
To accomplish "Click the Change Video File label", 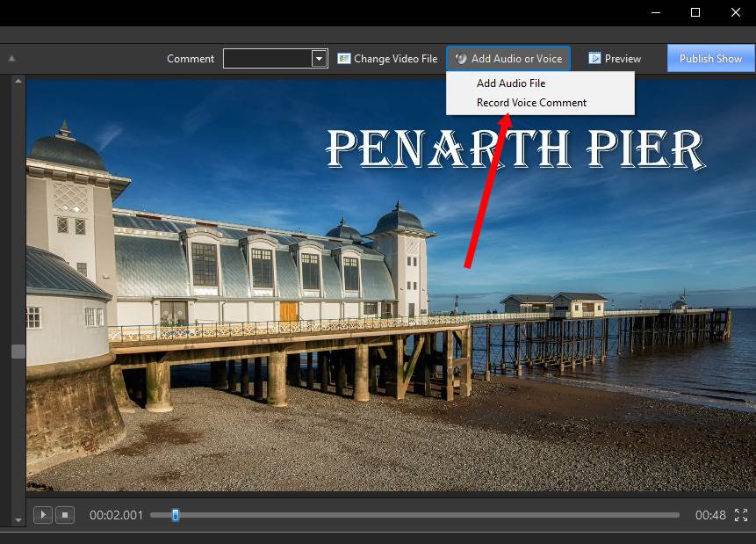I will pyautogui.click(x=395, y=59).
